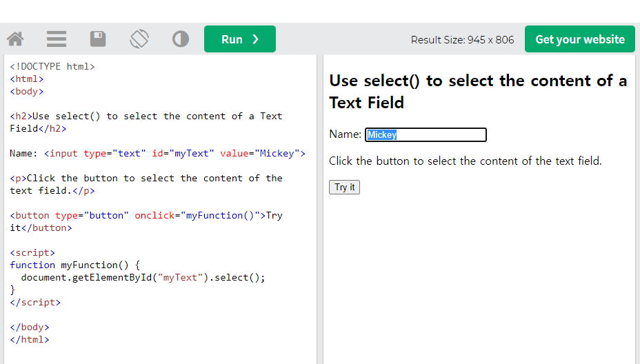The height and width of the screenshot is (364, 640).
Task: Save the code with the floppy disk icon
Action: tap(98, 39)
